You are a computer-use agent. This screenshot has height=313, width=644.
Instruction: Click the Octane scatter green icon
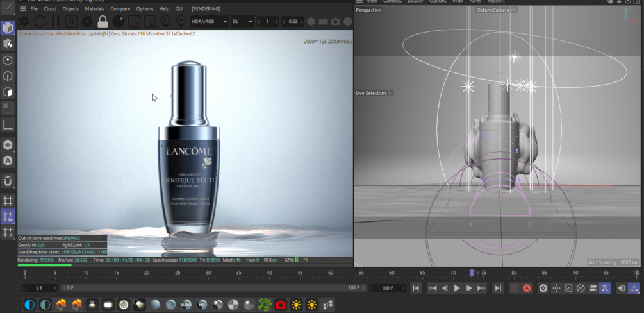point(265,305)
